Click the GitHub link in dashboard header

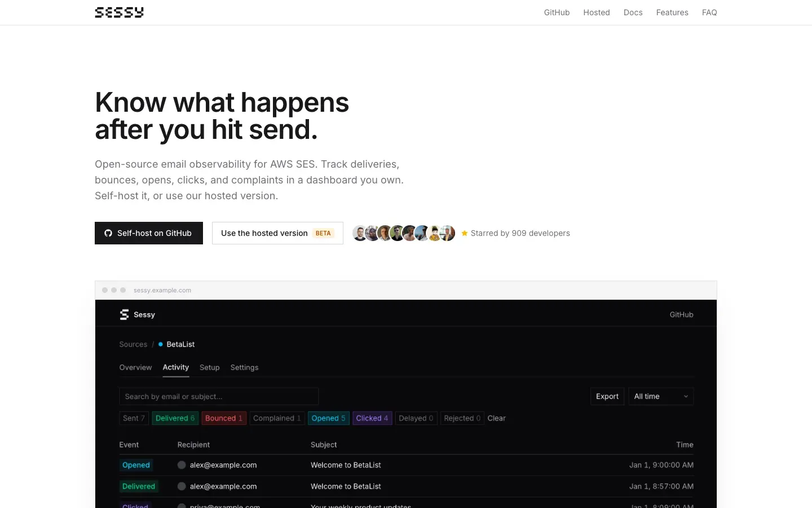(x=681, y=315)
